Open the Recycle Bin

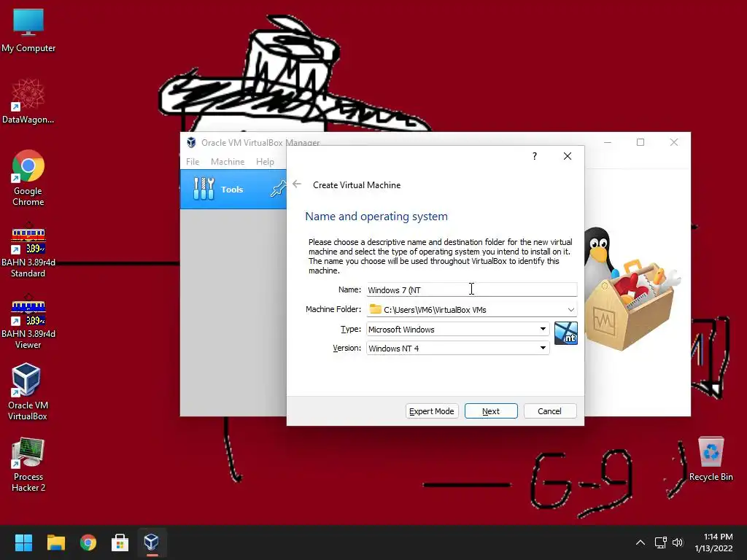[711, 459]
